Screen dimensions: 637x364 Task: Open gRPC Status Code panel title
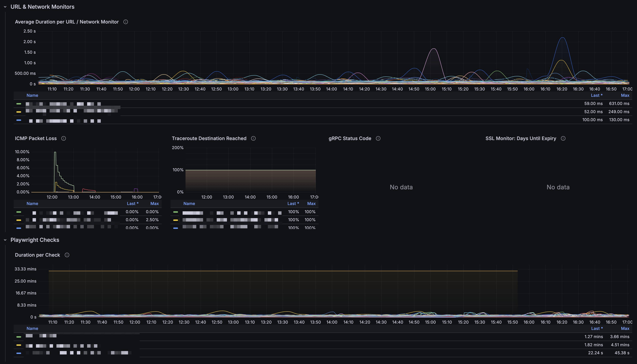point(350,139)
